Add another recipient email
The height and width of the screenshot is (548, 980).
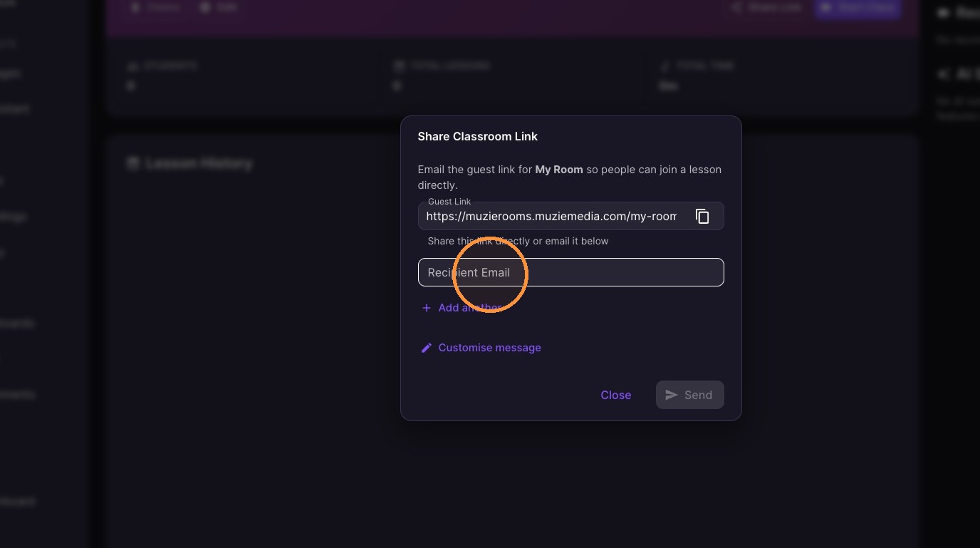click(462, 308)
